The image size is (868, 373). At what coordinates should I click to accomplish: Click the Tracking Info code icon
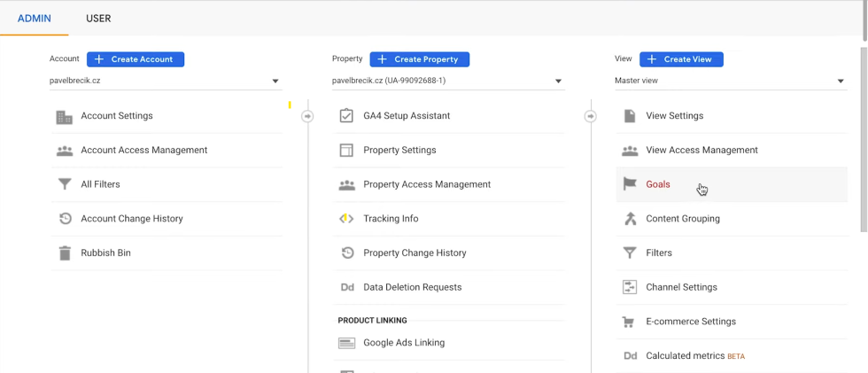[x=346, y=219]
